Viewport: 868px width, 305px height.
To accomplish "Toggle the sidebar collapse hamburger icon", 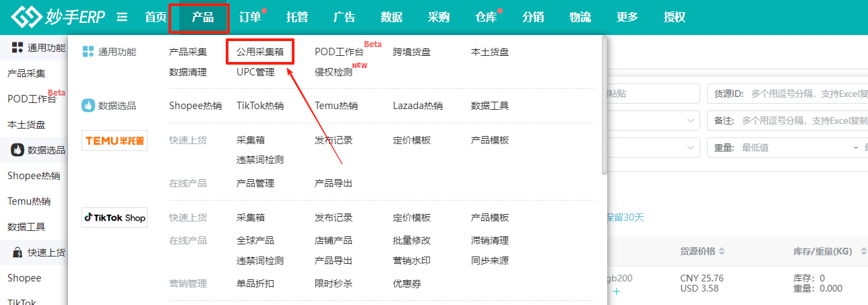I will [x=122, y=18].
